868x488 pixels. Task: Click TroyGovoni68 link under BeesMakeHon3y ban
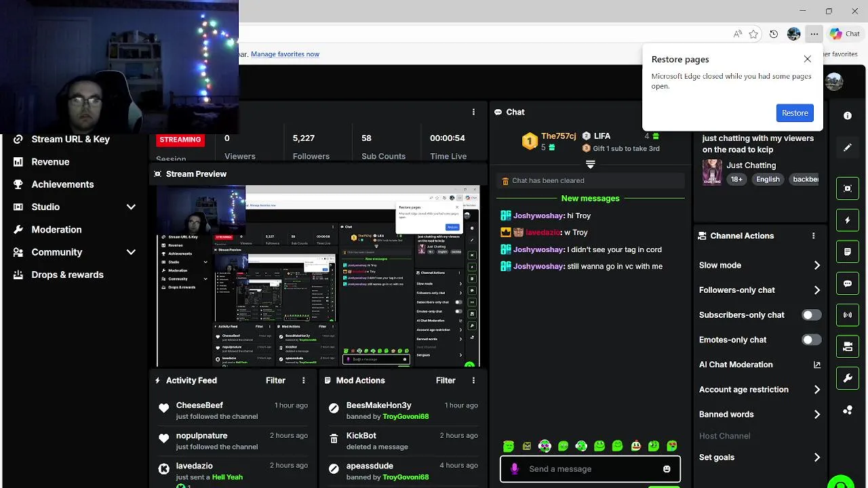click(406, 416)
